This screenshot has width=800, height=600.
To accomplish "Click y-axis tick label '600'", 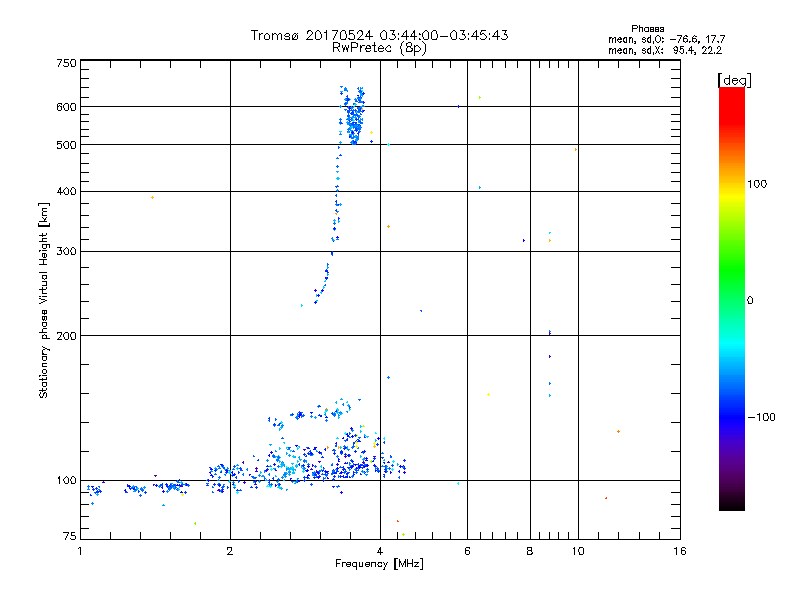I will tap(66, 107).
